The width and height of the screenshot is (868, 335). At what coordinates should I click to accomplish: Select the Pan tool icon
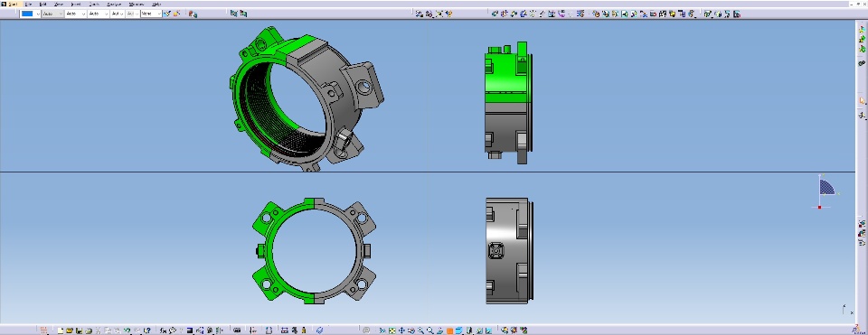coord(401,330)
